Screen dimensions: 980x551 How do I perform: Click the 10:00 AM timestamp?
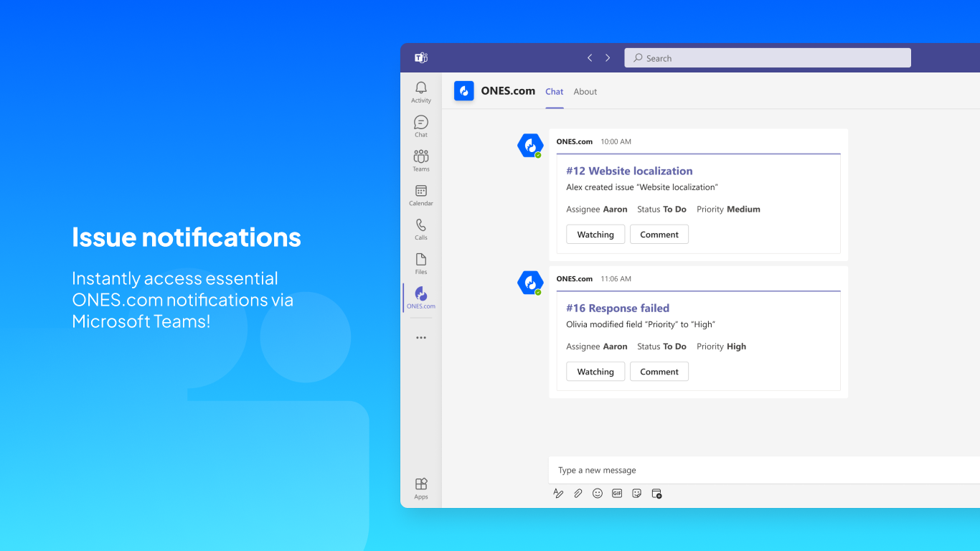pyautogui.click(x=616, y=141)
